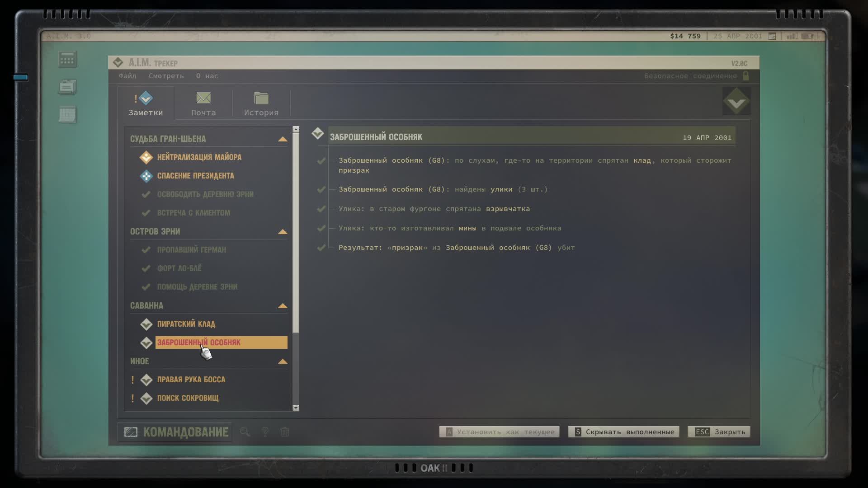Image resolution: width=868 pixels, height=488 pixels.
Task: Select the completed Форт Ло-Блё quest
Action: pyautogui.click(x=179, y=268)
